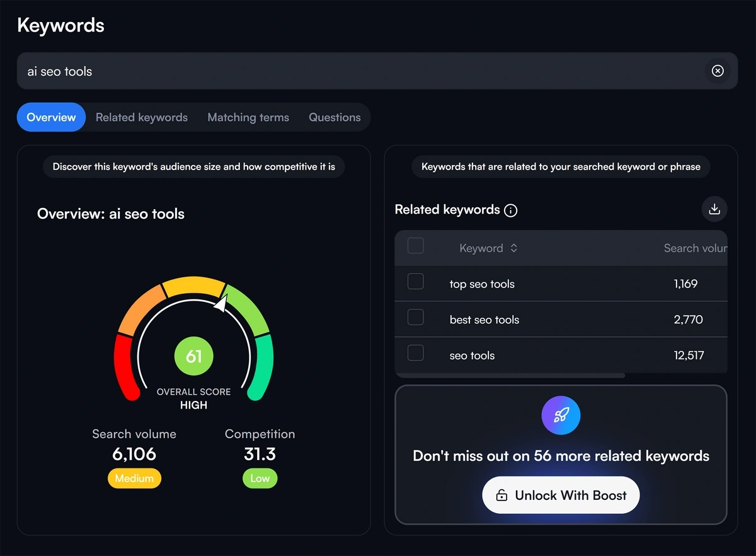Click the overall score 61 badge
756x556 pixels.
coord(194,356)
